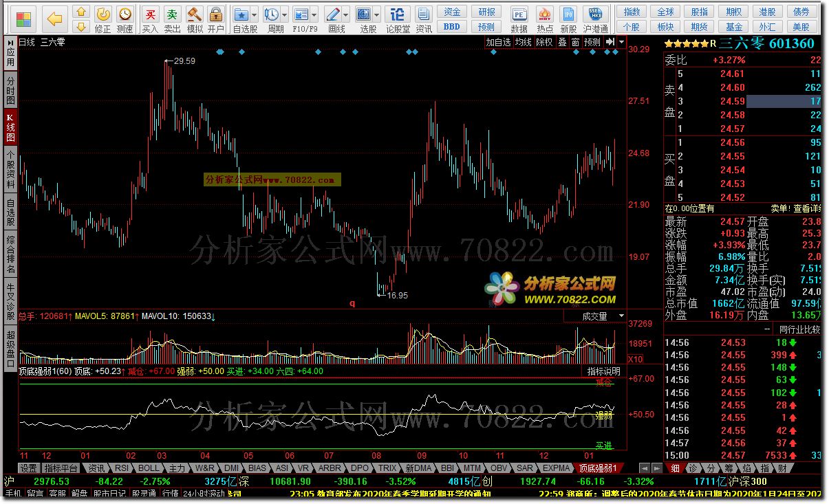This screenshot has height=504, width=829.
Task: Open the 指标平台 tab
Action: pyautogui.click(x=61, y=468)
